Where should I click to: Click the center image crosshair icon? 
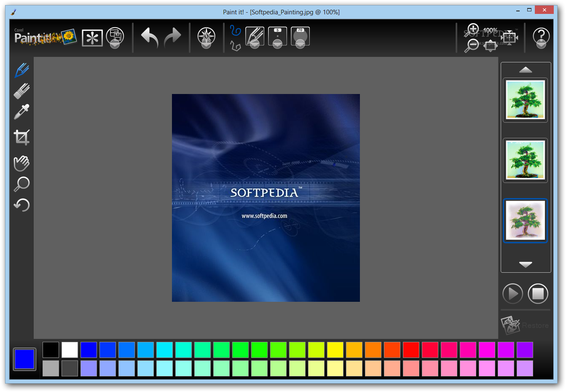tap(510, 38)
